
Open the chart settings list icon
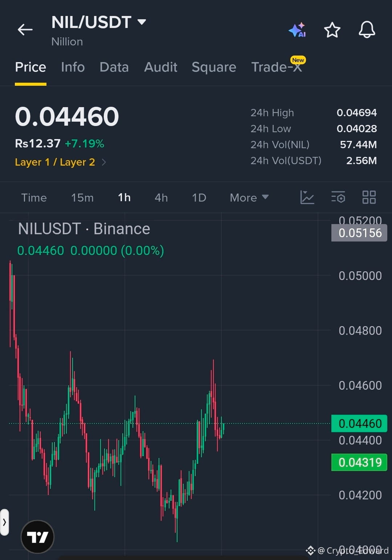tap(338, 197)
